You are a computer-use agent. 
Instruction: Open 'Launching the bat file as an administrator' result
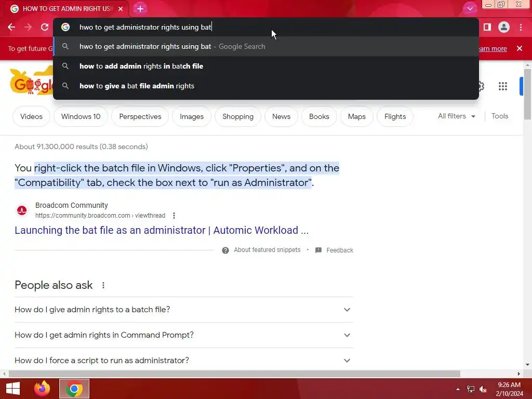[x=162, y=230]
